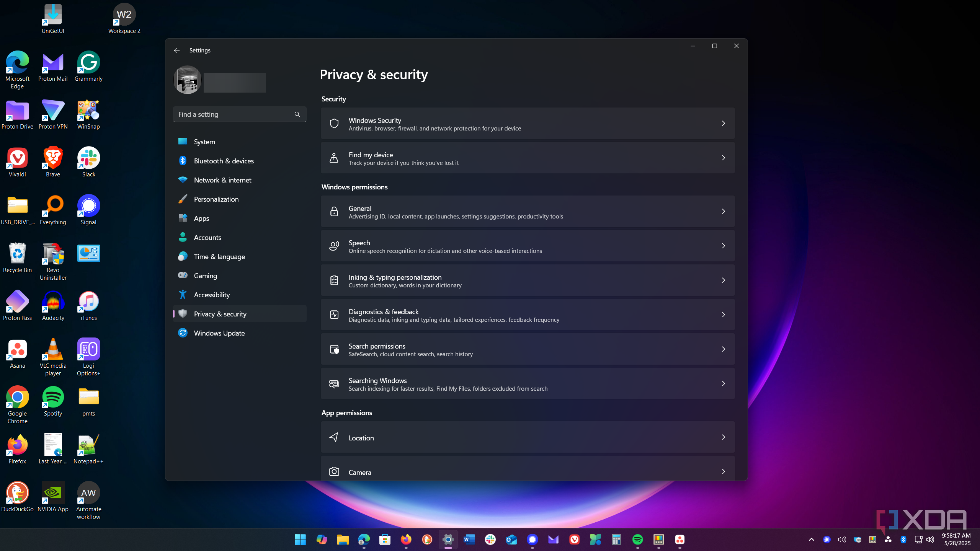Select Personalization in the sidebar

pyautogui.click(x=240, y=199)
